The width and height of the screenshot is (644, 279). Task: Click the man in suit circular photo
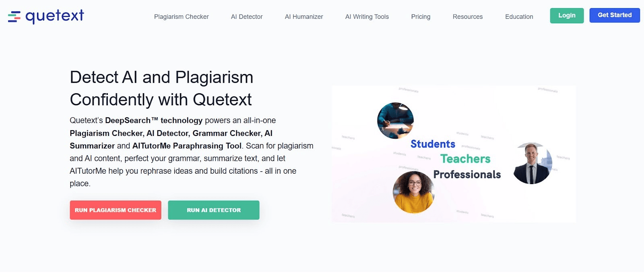coord(532,163)
